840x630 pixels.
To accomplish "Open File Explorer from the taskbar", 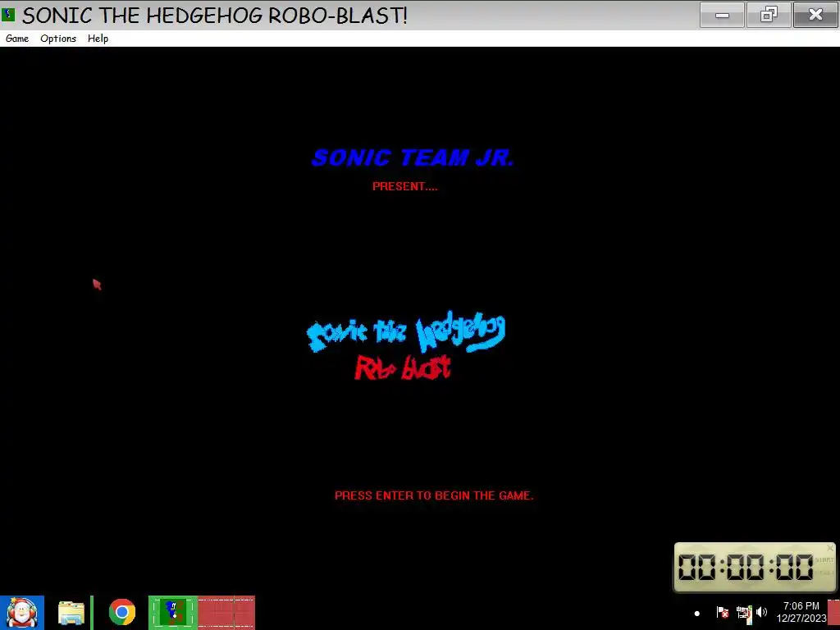I will (x=71, y=612).
